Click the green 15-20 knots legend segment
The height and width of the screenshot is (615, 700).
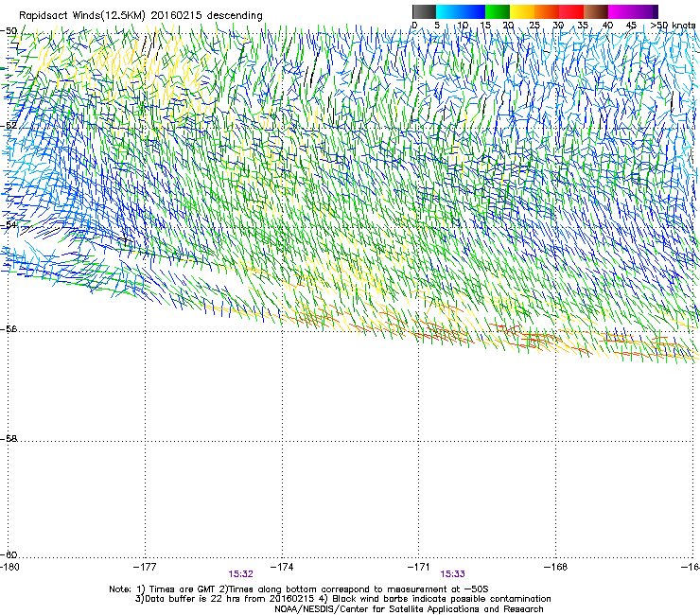[x=498, y=11]
